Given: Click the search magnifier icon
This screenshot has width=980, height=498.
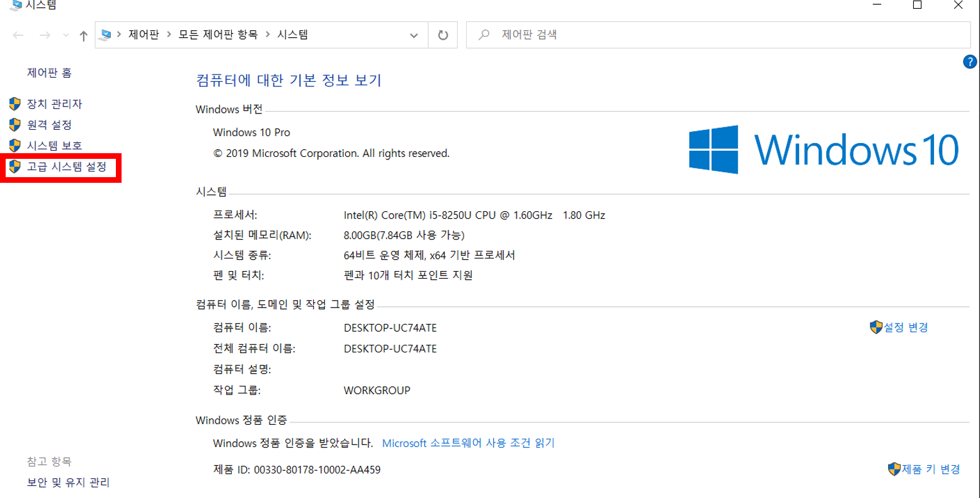Looking at the screenshot, I should (x=484, y=35).
